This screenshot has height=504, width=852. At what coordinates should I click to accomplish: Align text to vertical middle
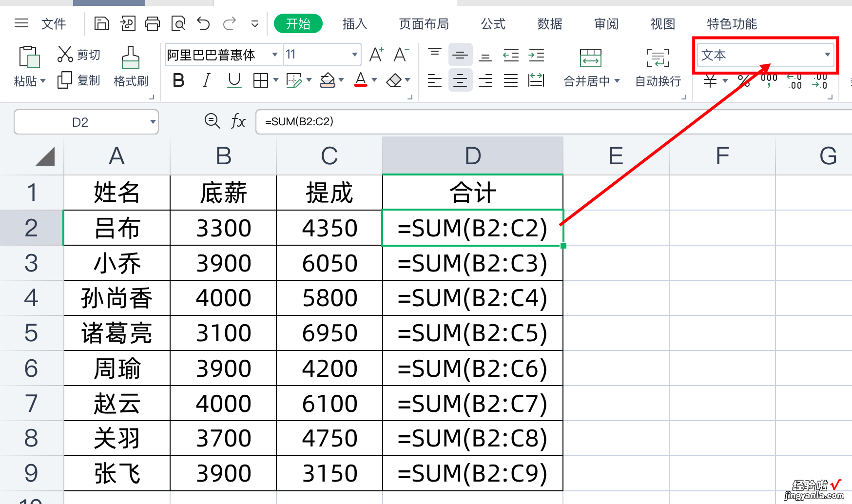point(460,55)
